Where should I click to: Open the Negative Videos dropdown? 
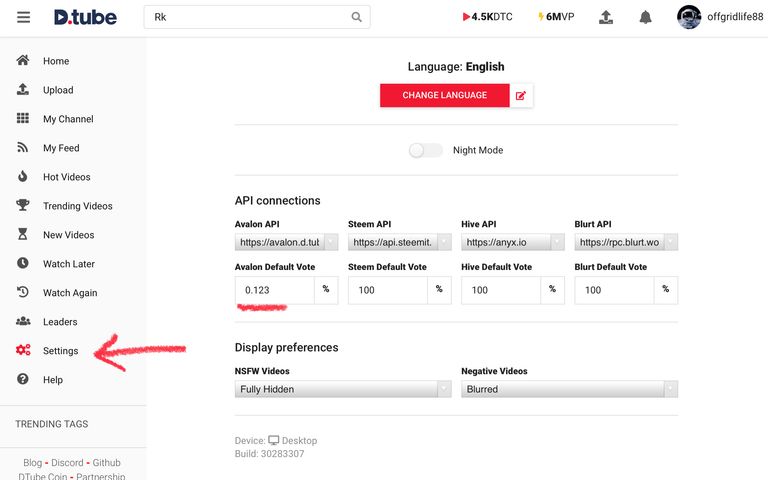570,389
